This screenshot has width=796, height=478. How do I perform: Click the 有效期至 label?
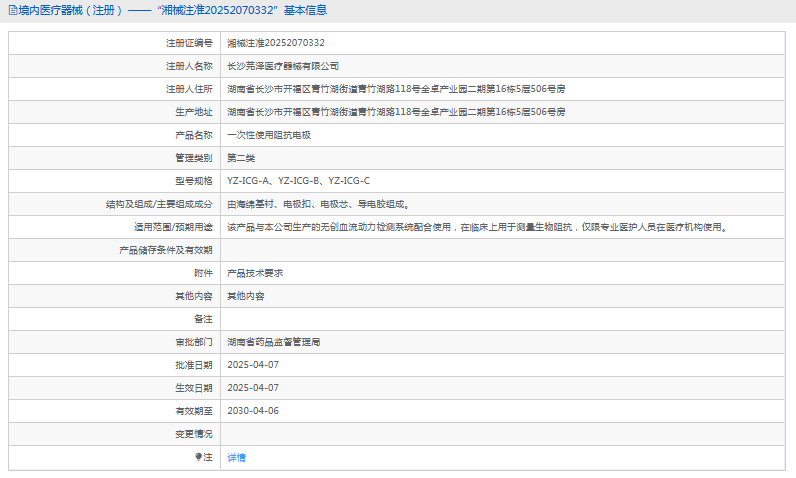click(x=194, y=411)
